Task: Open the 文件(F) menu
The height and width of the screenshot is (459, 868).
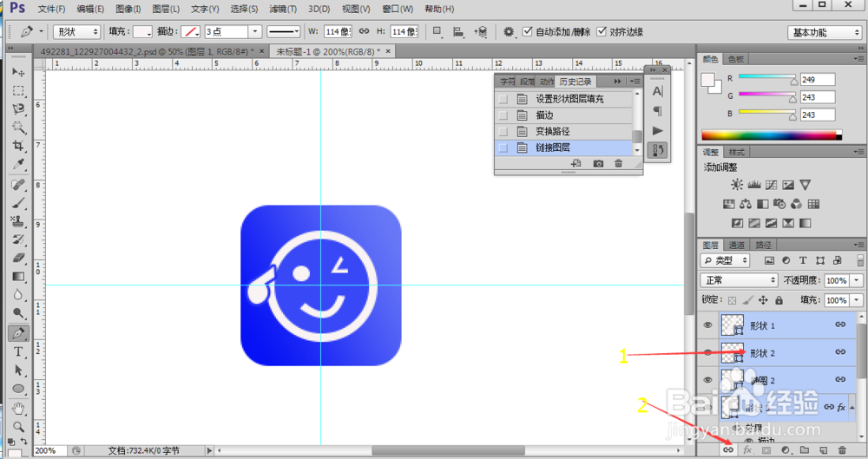Action: tap(51, 9)
